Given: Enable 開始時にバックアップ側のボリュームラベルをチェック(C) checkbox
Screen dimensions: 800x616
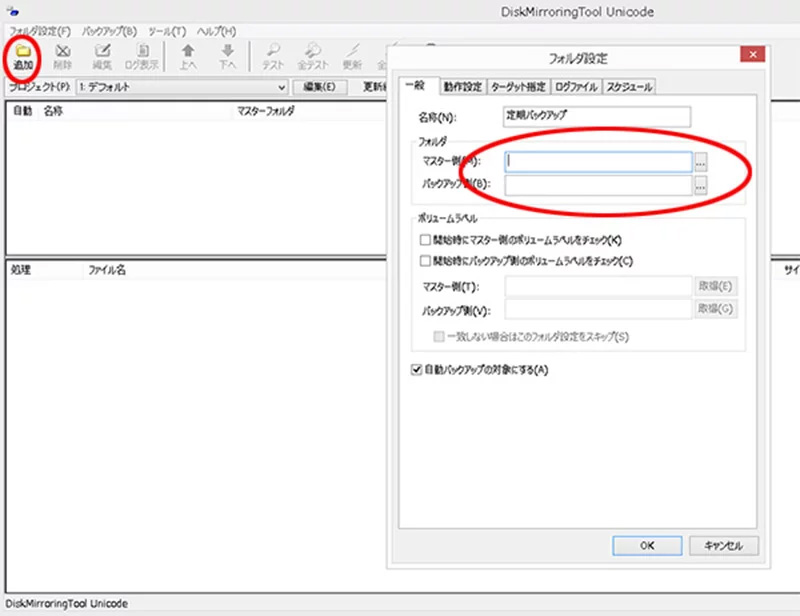Looking at the screenshot, I should pyautogui.click(x=427, y=261).
